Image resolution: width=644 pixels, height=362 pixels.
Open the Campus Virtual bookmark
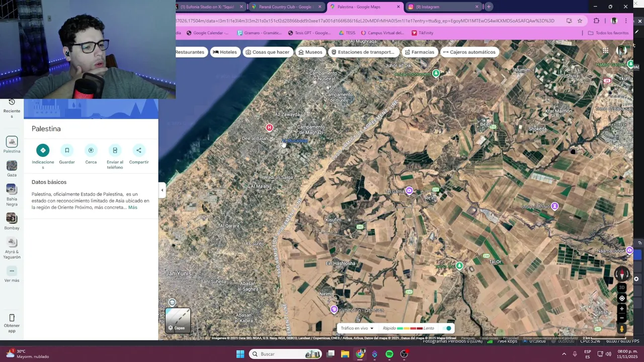point(382,33)
